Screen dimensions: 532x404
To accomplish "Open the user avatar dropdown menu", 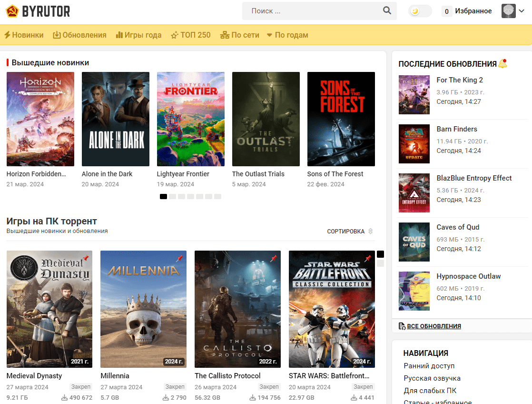I will coord(513,11).
